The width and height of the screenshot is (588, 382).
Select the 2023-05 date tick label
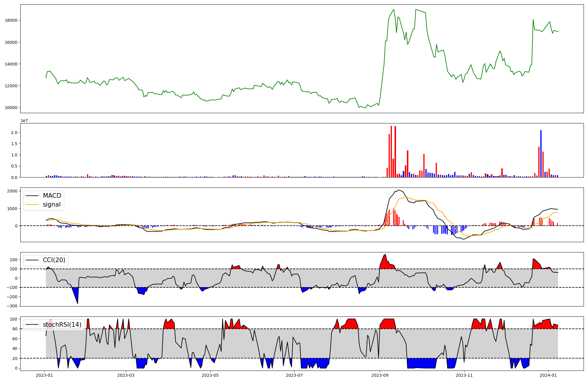click(x=210, y=375)
